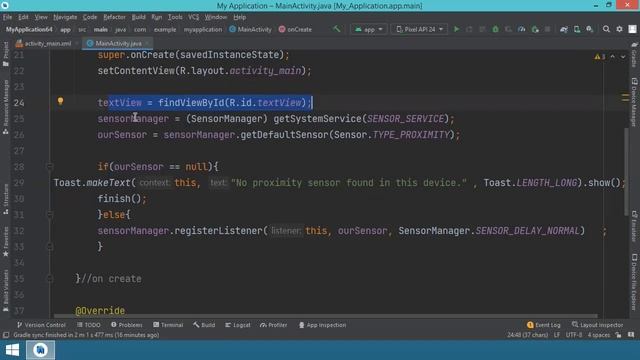Open the app run configuration dropdown
The height and width of the screenshot is (360, 640).
pos(369,29)
